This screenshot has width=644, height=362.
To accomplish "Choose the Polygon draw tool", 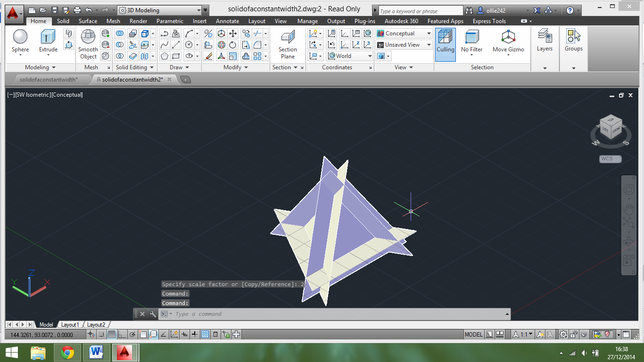I will 165,56.
